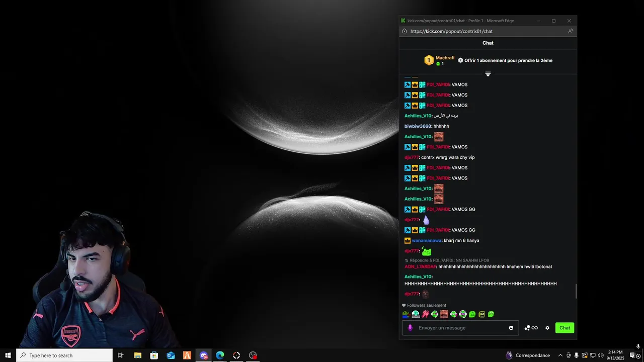This screenshot has width=644, height=362.
Task: Show hidden system tray icons
Action: [x=560, y=355]
